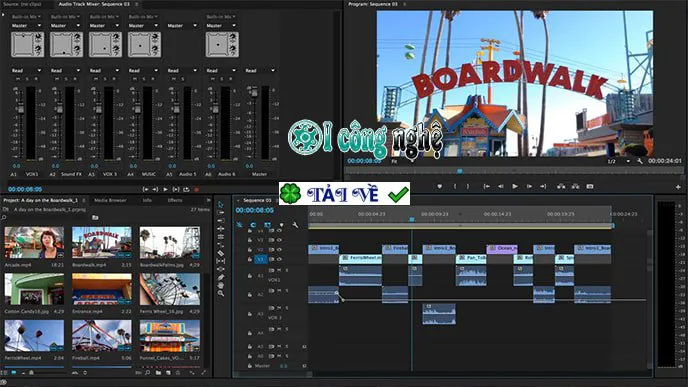The image size is (688, 387).
Task: Select the Rate Stretch tool
Action: coord(221,245)
